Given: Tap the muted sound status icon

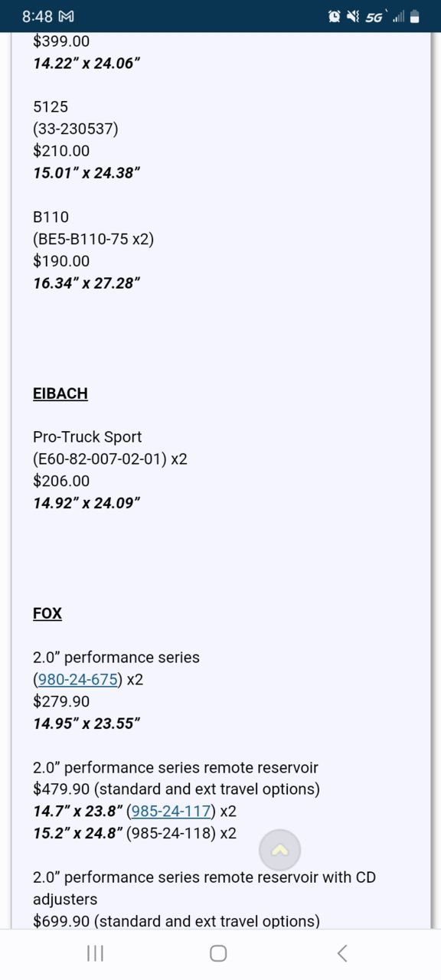Looking at the screenshot, I should tap(353, 16).
